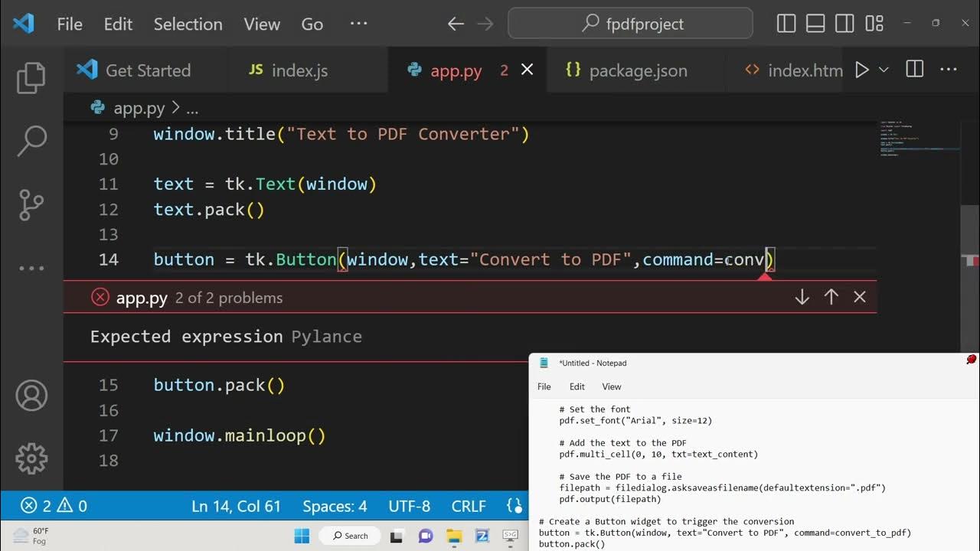Go to next problem arrow
The height and width of the screenshot is (551, 980).
[802, 297]
